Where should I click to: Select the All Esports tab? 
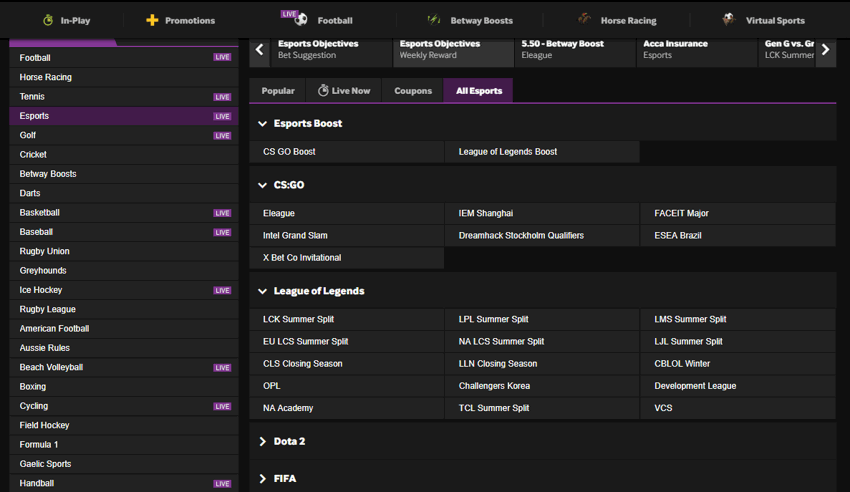click(479, 90)
